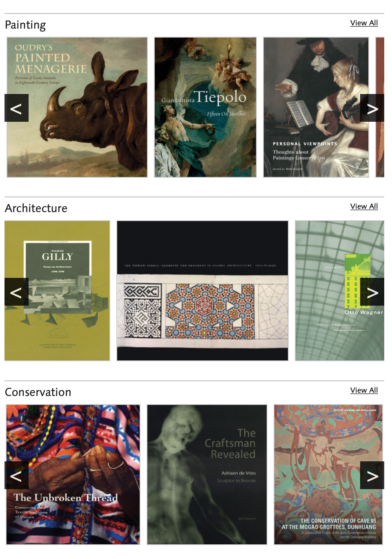Select the Painting section heading
The width and height of the screenshot is (392, 559).
(25, 25)
